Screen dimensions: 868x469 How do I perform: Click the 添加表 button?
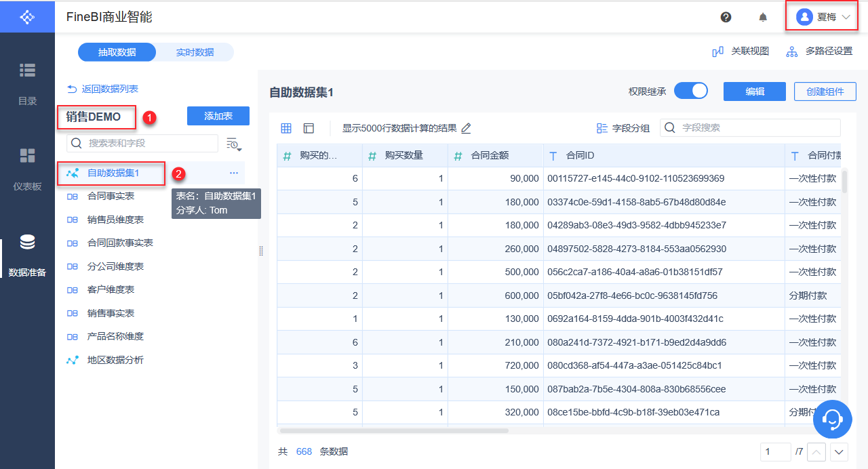coord(218,116)
